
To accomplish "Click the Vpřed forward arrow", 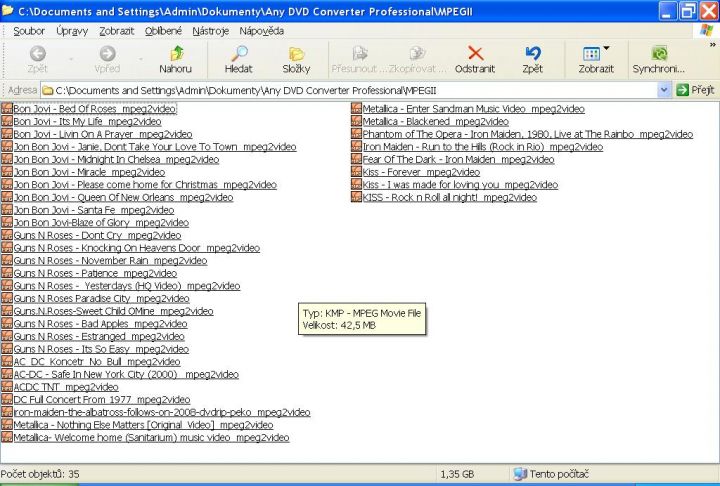I will (107, 54).
